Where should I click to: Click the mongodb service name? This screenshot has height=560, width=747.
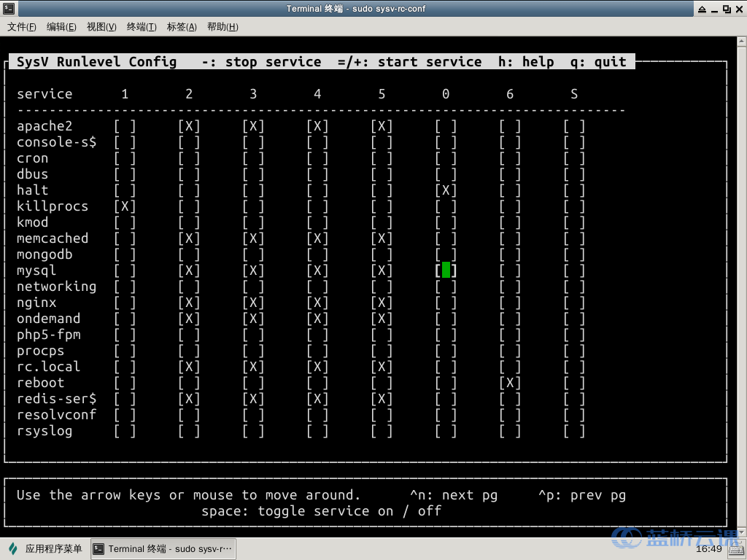click(x=44, y=254)
